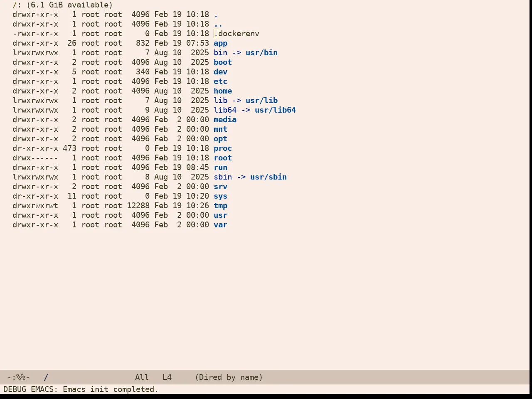The height and width of the screenshot is (399, 532).
Task: Open the root directory entry
Action: coord(223,158)
